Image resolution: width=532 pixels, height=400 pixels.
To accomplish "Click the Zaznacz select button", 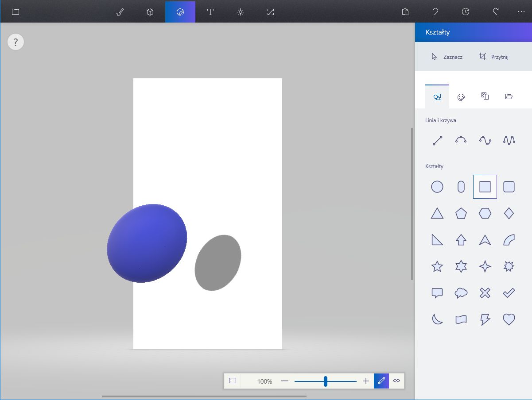I will click(x=447, y=57).
